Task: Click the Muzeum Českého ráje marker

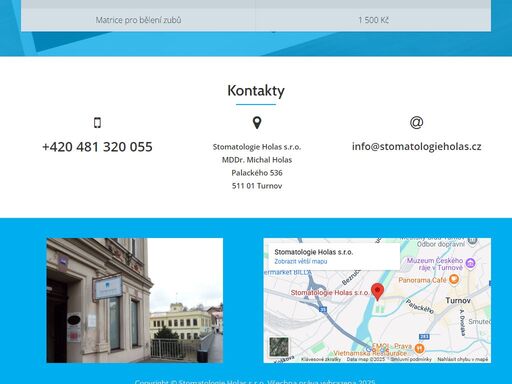Action: (470, 263)
